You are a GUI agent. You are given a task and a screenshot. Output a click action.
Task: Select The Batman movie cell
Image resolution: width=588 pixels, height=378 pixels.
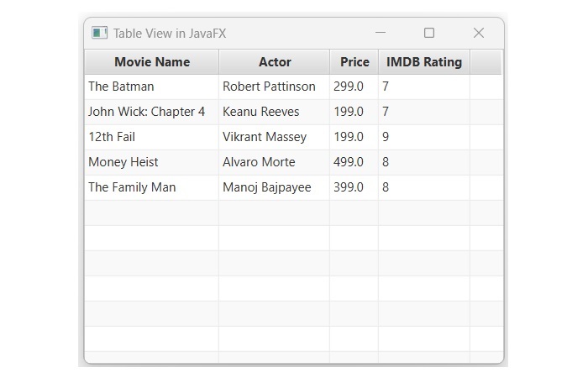[121, 87]
